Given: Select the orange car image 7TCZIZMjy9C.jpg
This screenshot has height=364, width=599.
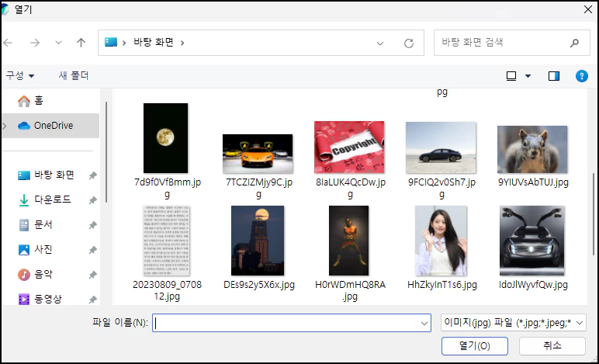Looking at the screenshot, I should click(x=258, y=154).
